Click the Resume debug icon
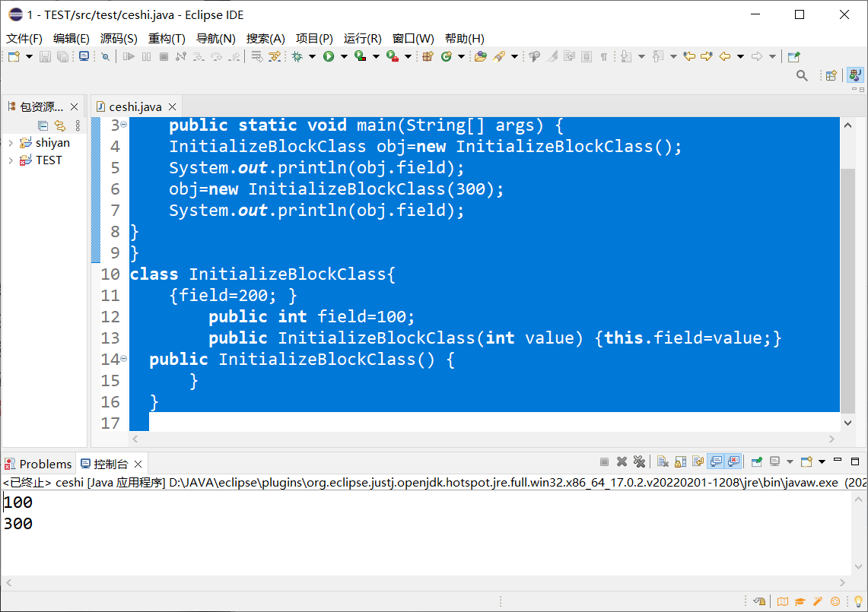868x612 pixels. click(x=129, y=56)
